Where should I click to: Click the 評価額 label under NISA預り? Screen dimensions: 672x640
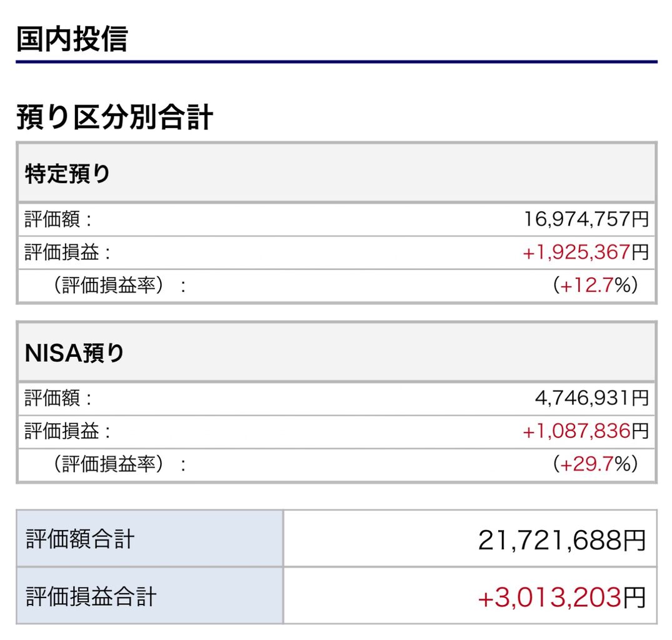(x=58, y=397)
